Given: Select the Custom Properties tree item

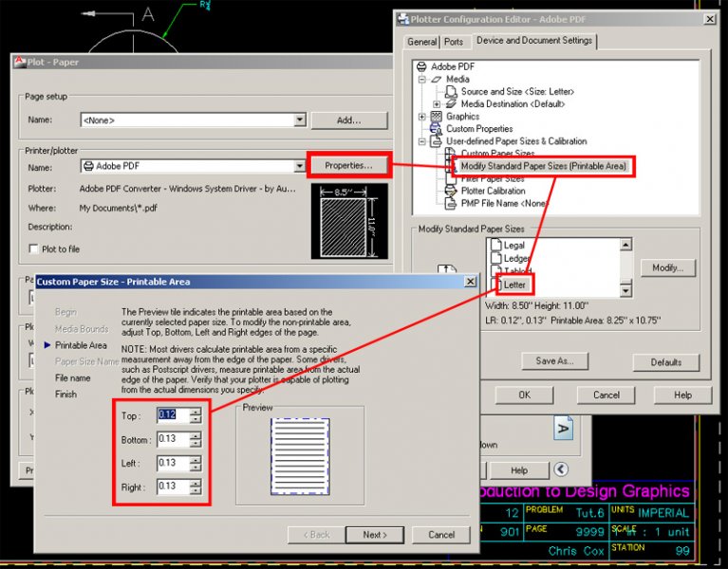Looking at the screenshot, I should point(479,128).
